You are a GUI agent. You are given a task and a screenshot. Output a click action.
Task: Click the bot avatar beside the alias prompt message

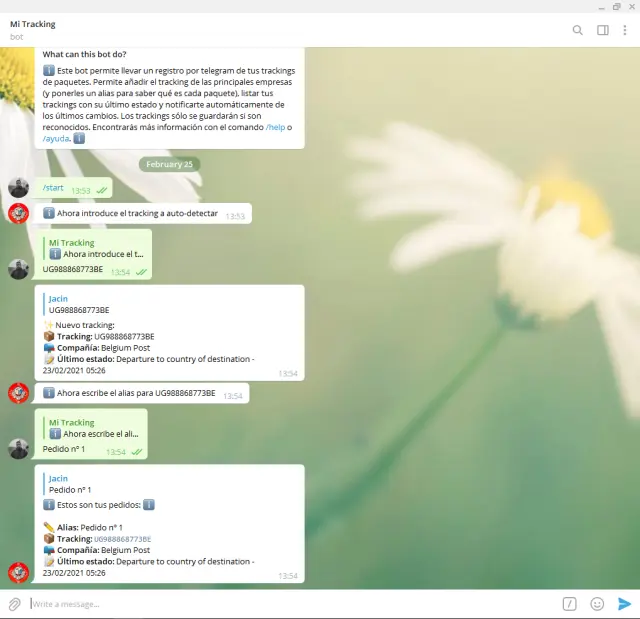(18, 393)
